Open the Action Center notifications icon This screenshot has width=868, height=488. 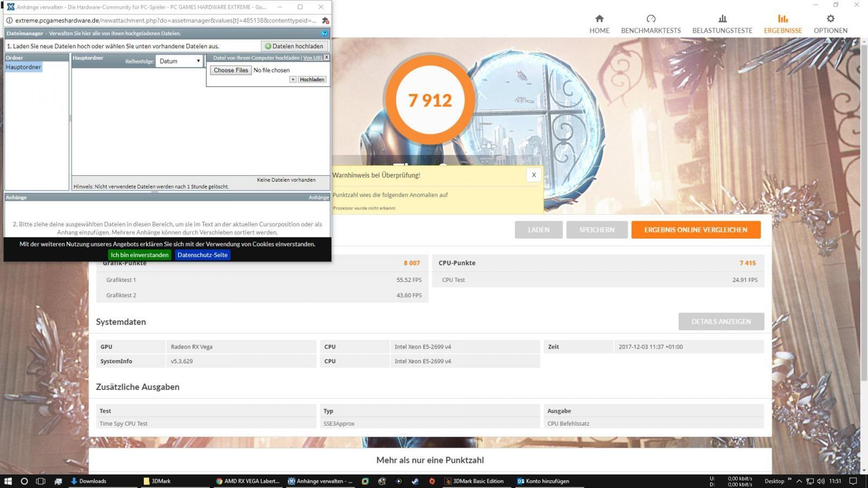[x=853, y=481]
